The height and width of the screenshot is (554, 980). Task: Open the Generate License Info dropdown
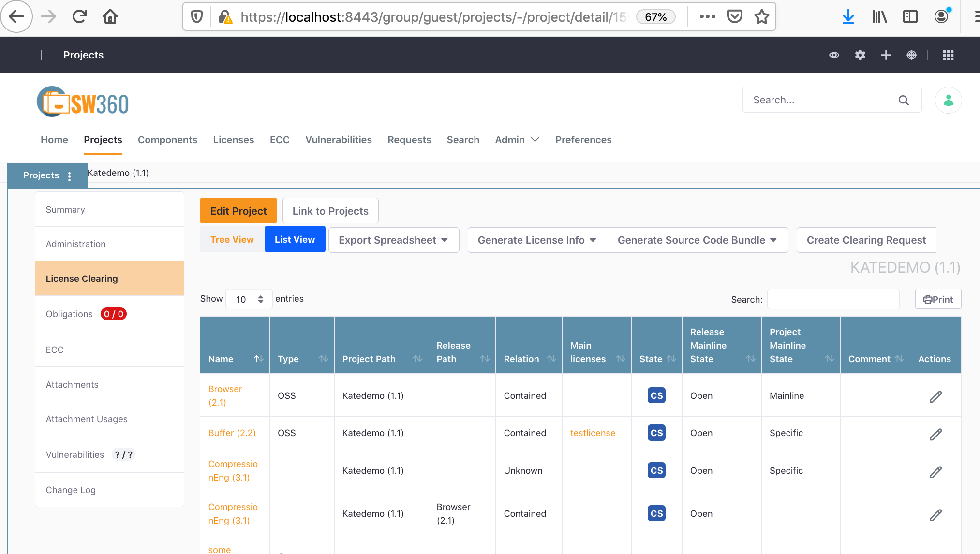[x=536, y=240]
